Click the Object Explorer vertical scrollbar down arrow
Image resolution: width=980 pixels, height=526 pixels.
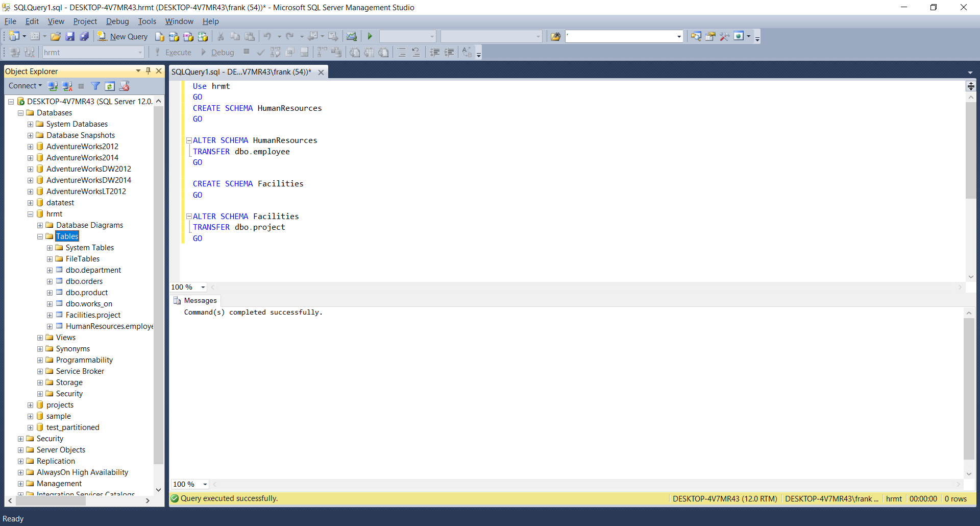point(159,490)
